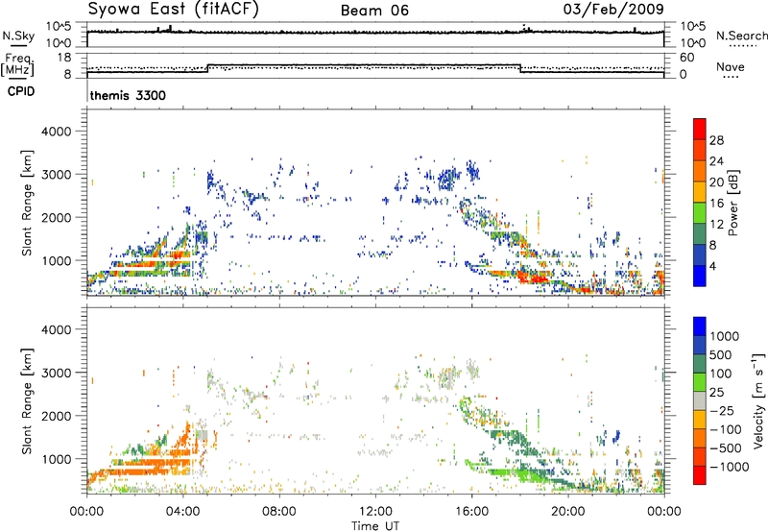768x532 pixels.
Task: Click the Power colorbar value '28'
Action: 716,140
